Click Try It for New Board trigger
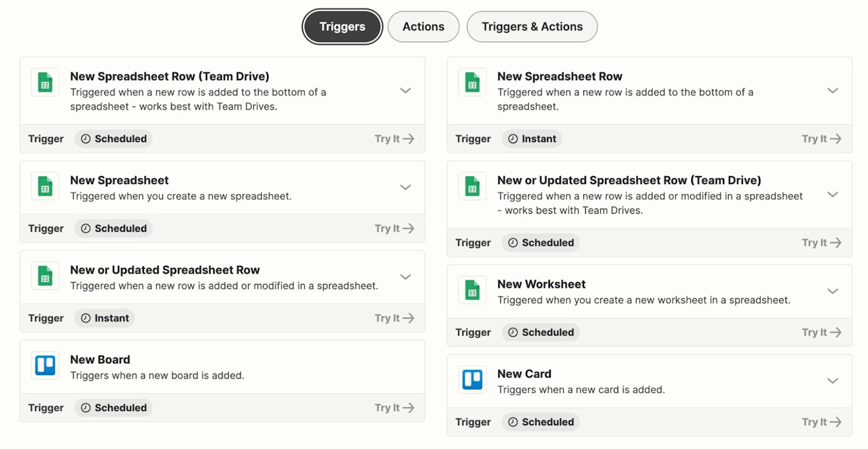Image resolution: width=868 pixels, height=450 pixels. [394, 408]
